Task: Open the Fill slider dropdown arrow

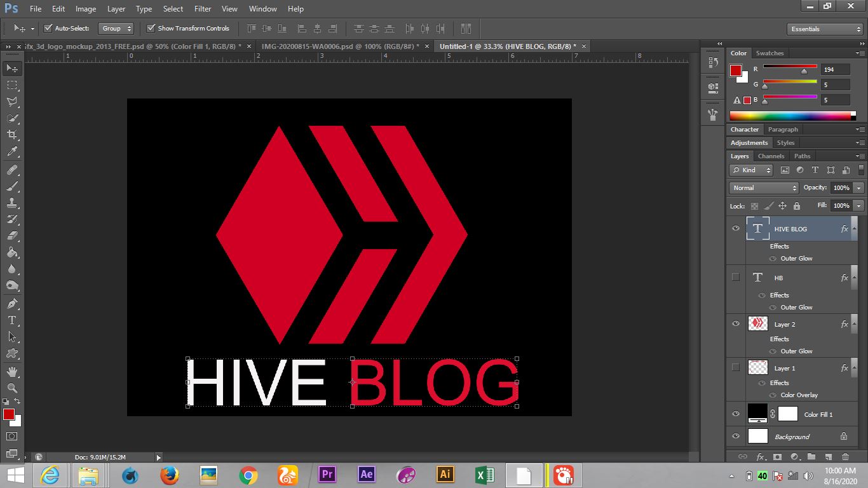Action: (x=859, y=206)
